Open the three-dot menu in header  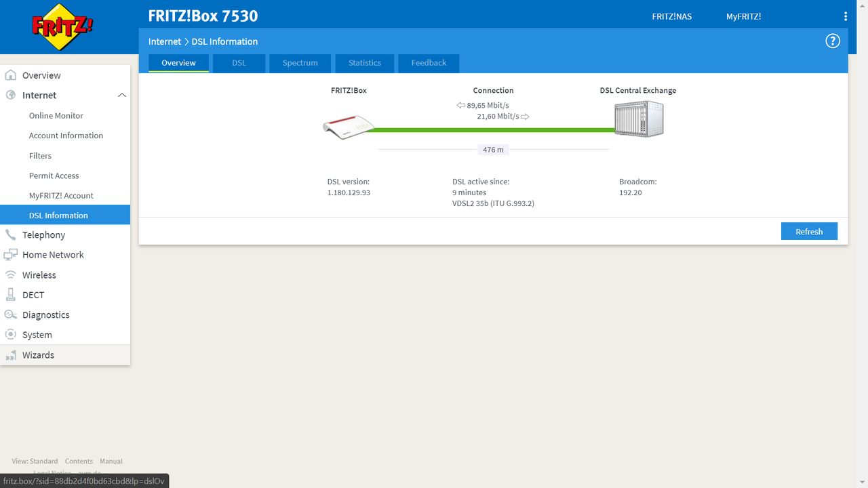[846, 16]
